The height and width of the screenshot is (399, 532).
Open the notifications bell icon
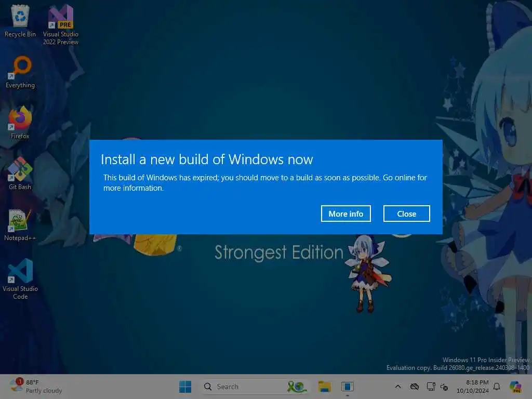(x=497, y=387)
